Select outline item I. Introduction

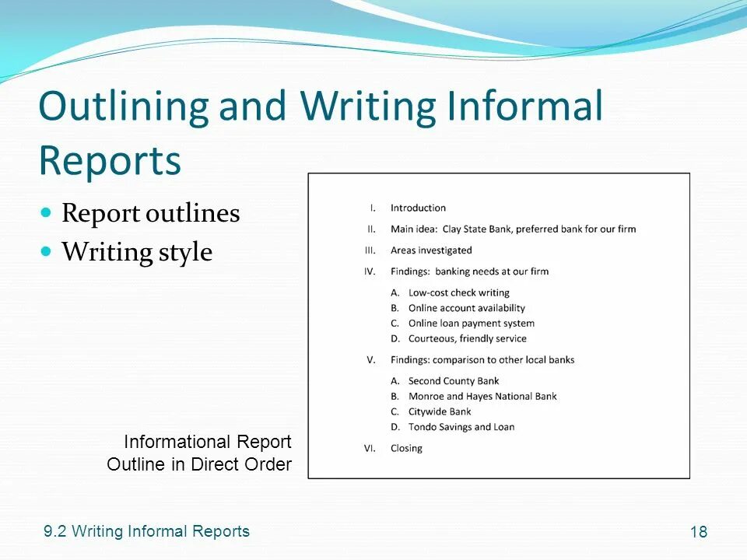[409, 208]
